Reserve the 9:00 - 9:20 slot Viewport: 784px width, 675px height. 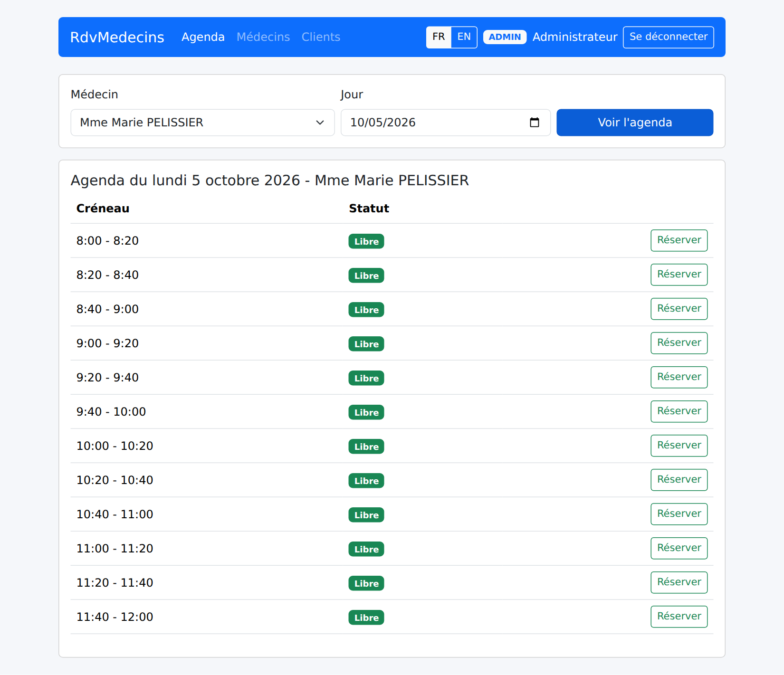pos(679,343)
